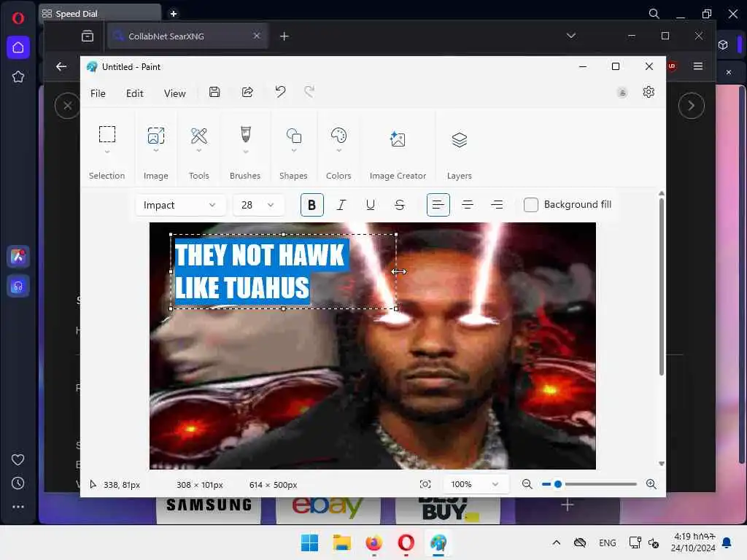Expand the Colors options chevron
This screenshot has width=747, height=560.
(x=338, y=151)
